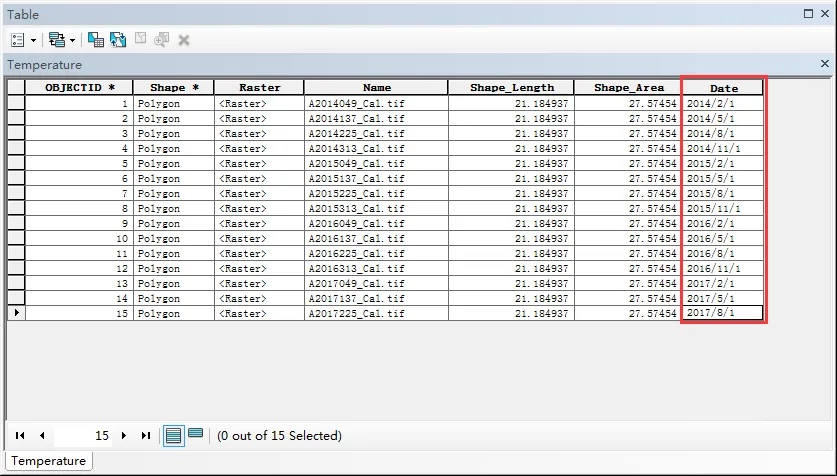Toggle Show all records view
Screen dimensions: 837x476
point(173,436)
